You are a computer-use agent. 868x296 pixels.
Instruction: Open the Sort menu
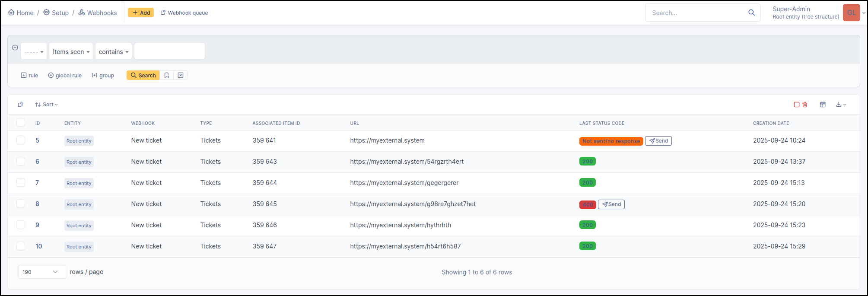coord(46,105)
